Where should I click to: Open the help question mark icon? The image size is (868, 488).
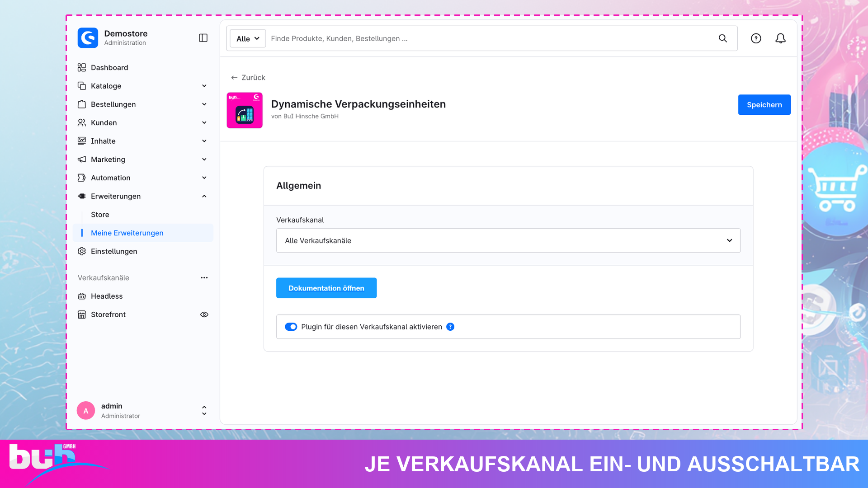756,38
